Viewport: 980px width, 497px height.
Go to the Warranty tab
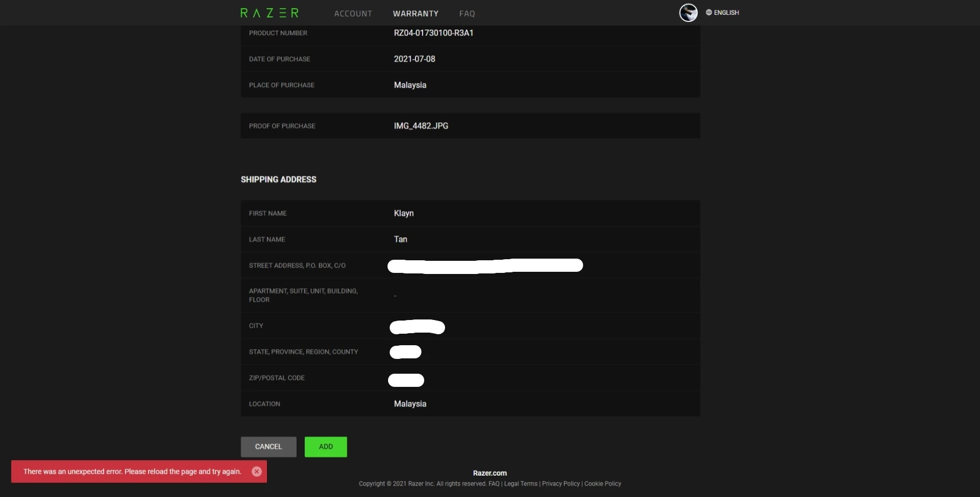coord(415,14)
